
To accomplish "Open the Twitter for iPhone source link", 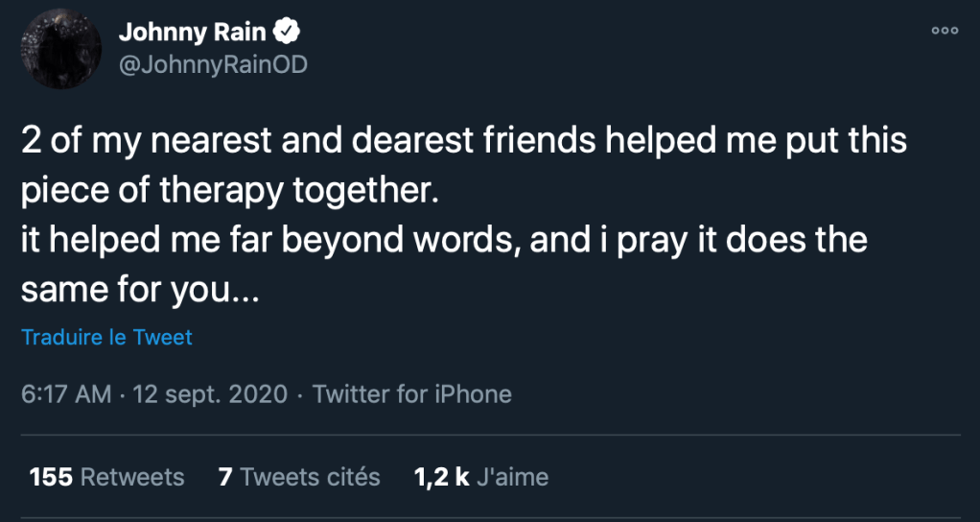I will tap(412, 394).
